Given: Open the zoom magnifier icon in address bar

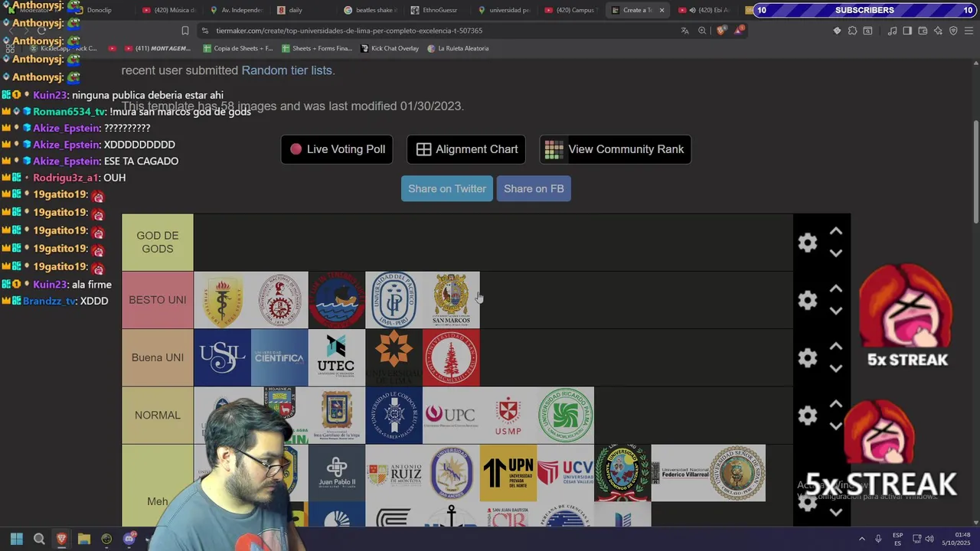Looking at the screenshot, I should point(702,31).
